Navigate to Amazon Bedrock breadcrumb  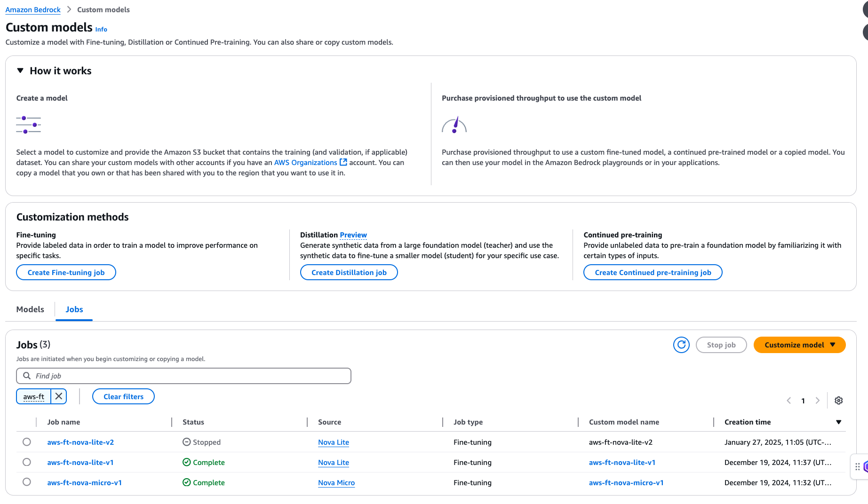33,10
